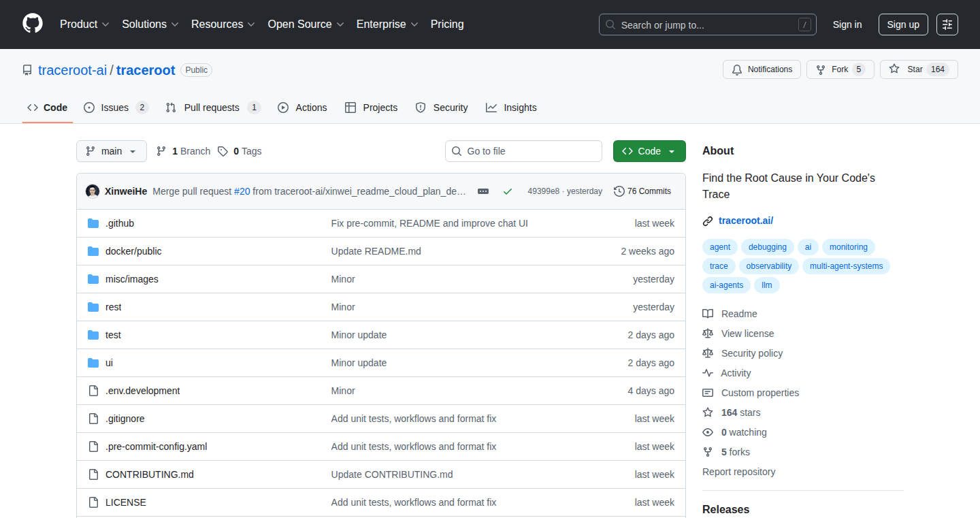Click the Notifications button
Viewport: 980px width, 518px height.
tap(762, 69)
